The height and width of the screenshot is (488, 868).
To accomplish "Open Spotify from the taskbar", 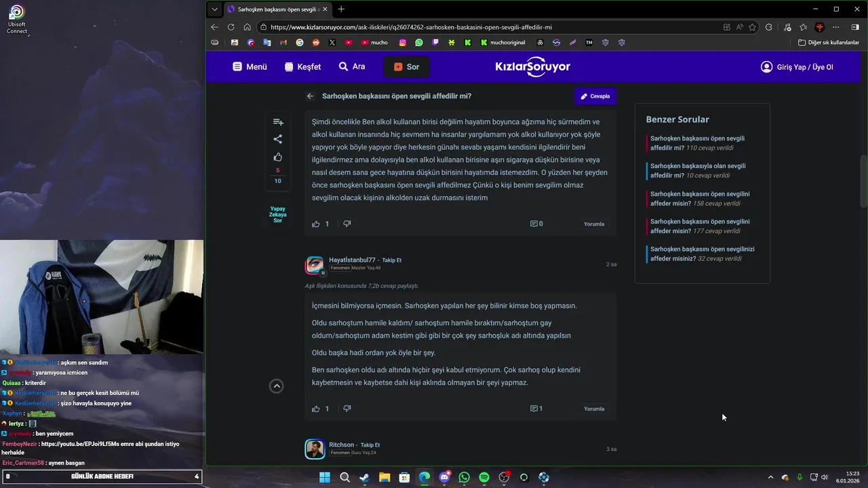I will tap(484, 477).
